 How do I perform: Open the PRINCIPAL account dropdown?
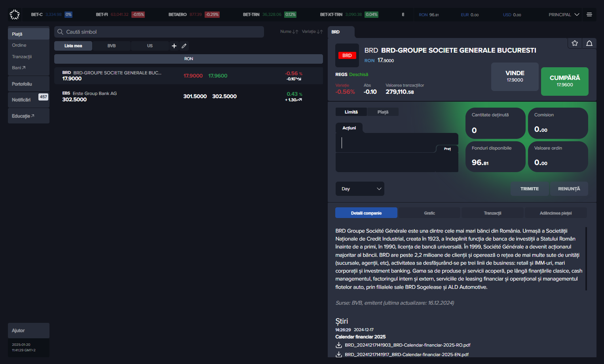pos(564,15)
